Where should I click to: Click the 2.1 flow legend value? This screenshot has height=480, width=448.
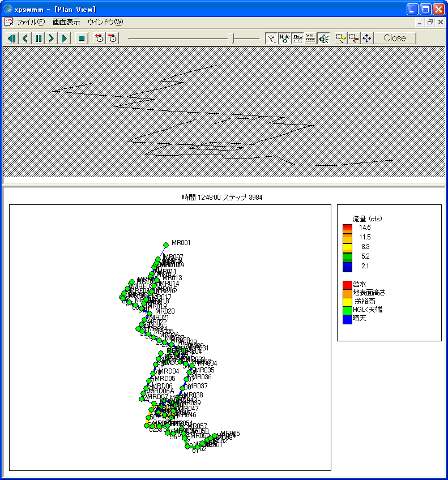tap(365, 266)
